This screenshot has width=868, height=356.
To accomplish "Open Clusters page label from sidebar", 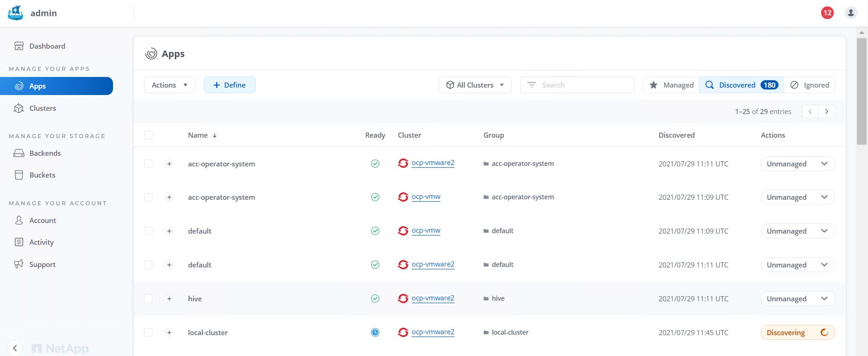I will tap(43, 108).
